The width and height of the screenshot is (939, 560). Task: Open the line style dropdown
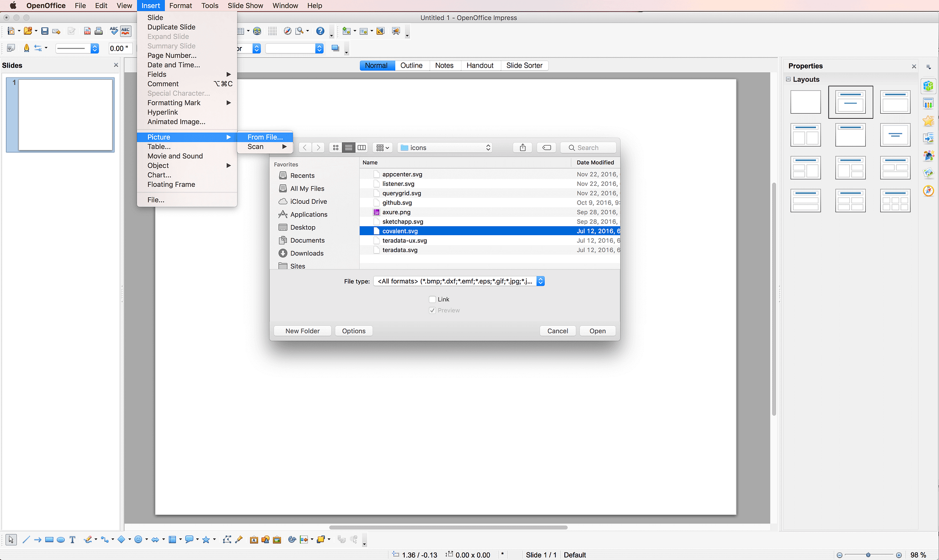pyautogui.click(x=77, y=48)
